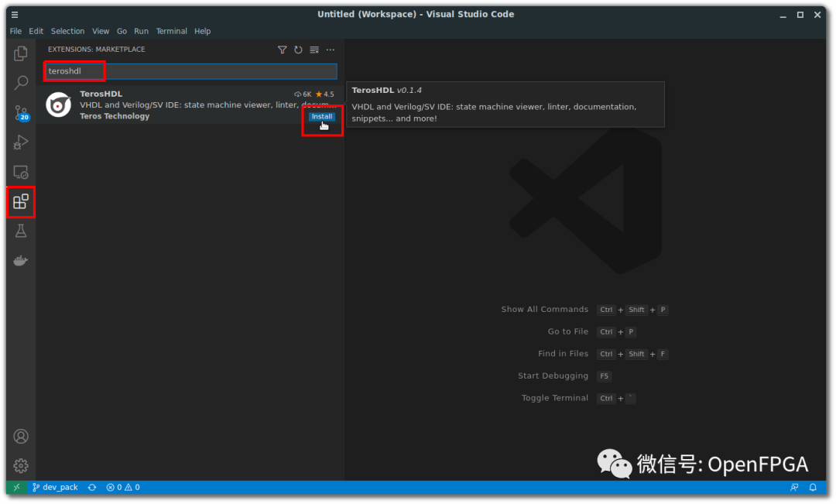The image size is (836, 504).
Task: Click the 4.5 star rating
Action: 324,94
